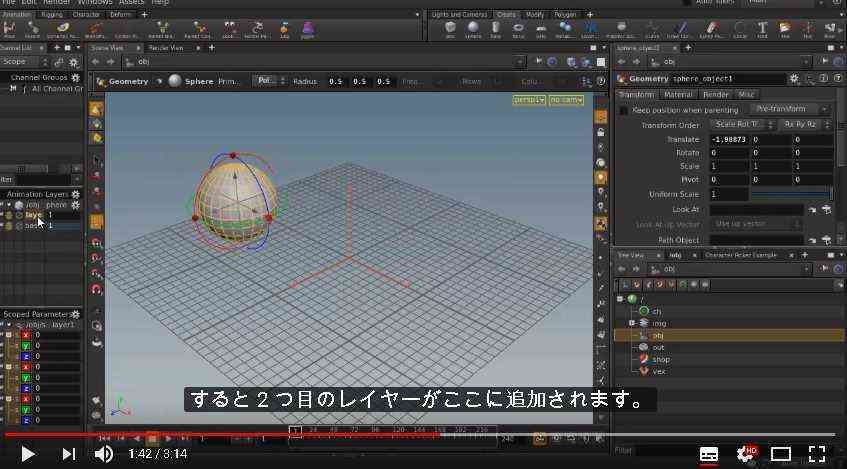This screenshot has width=847, height=469.
Task: Adjust the Uniform Scale slider
Action: 791,193
